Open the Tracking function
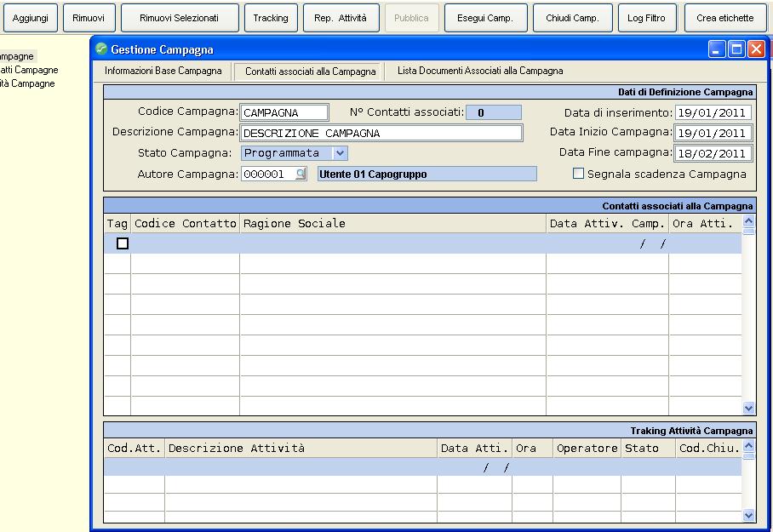This screenshot has height=532, width=773. tap(271, 18)
